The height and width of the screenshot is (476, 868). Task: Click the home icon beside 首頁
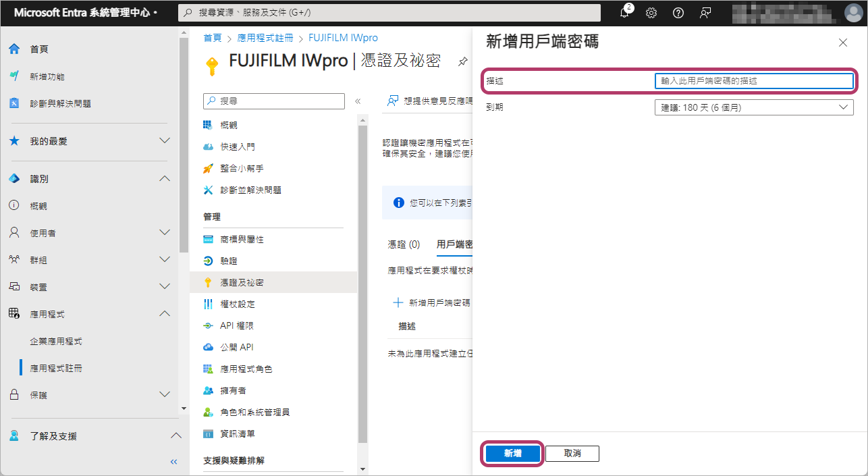click(14, 49)
